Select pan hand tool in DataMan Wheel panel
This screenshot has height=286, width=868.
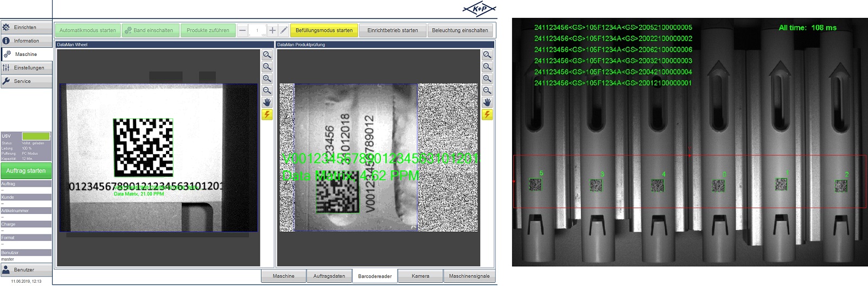[x=267, y=103]
